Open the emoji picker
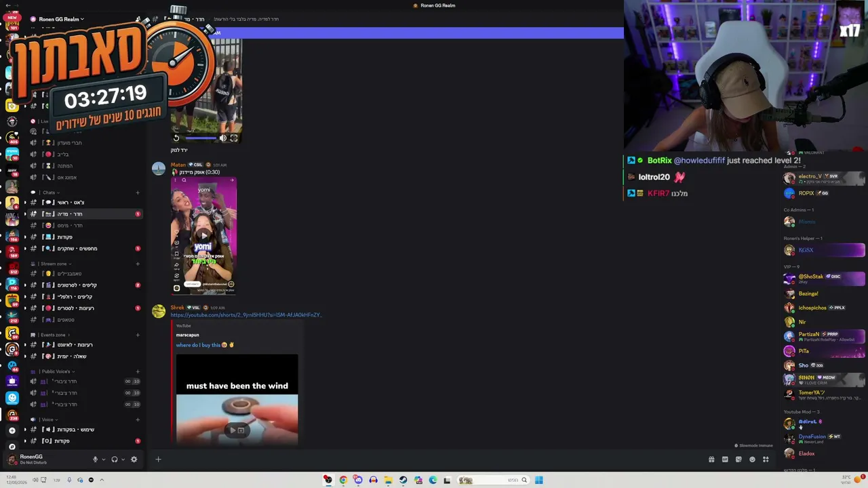 [x=752, y=460]
